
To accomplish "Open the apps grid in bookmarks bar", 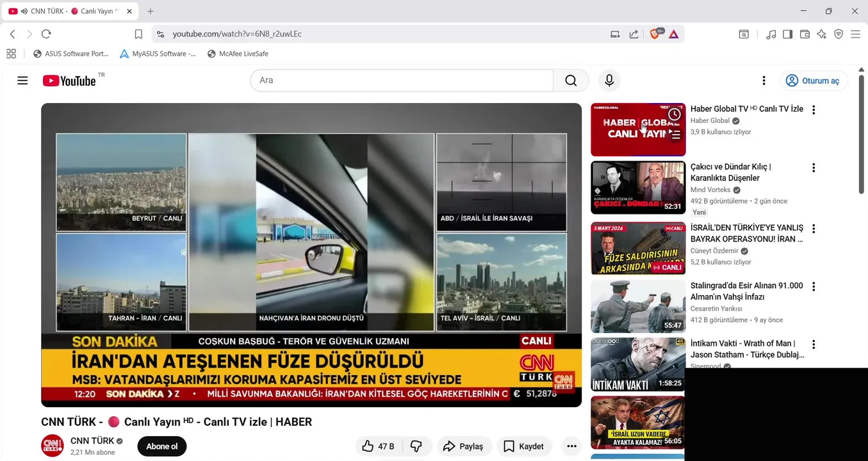I will 11,54.
